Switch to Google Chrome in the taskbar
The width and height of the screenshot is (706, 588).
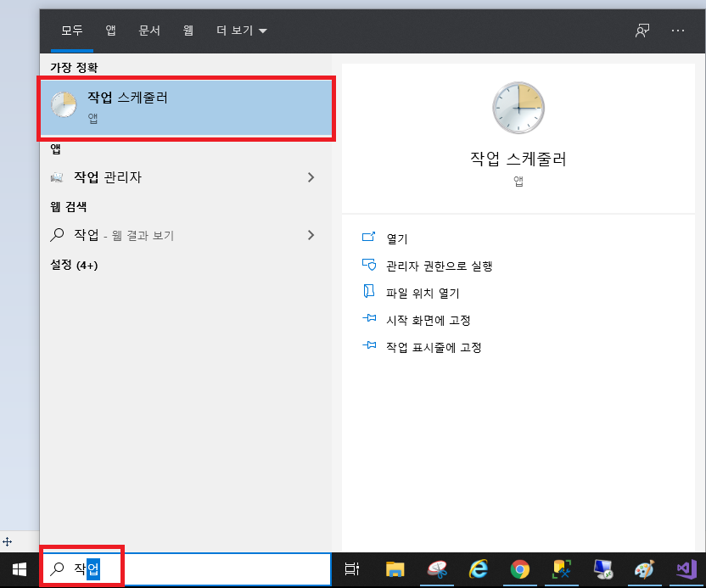point(520,569)
